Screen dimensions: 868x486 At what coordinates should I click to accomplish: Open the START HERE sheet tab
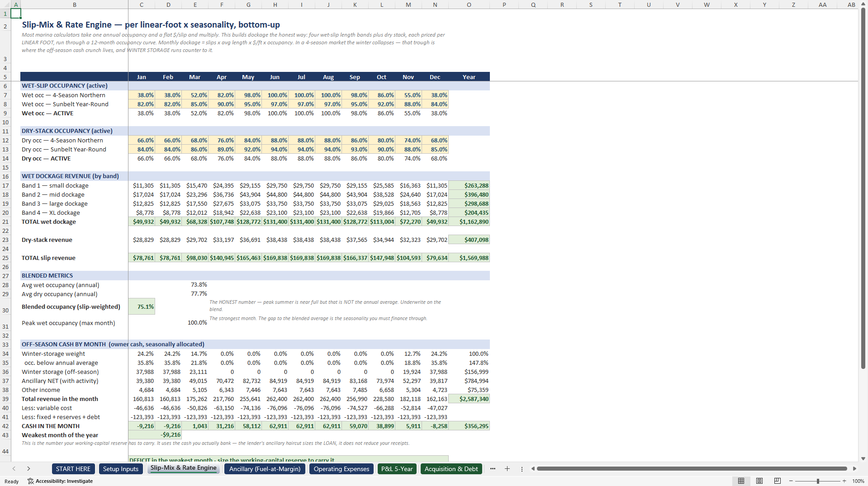point(73,469)
